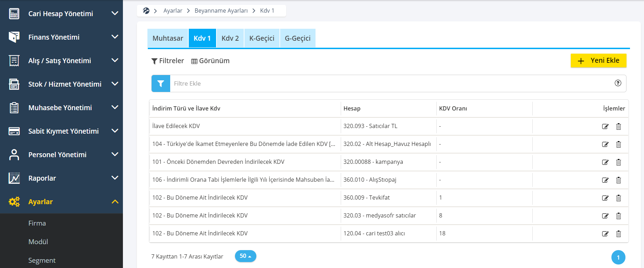Viewport: 644px width, 268px height.
Task: Click Ayarlar in the breadcrumb
Action: coord(173,11)
